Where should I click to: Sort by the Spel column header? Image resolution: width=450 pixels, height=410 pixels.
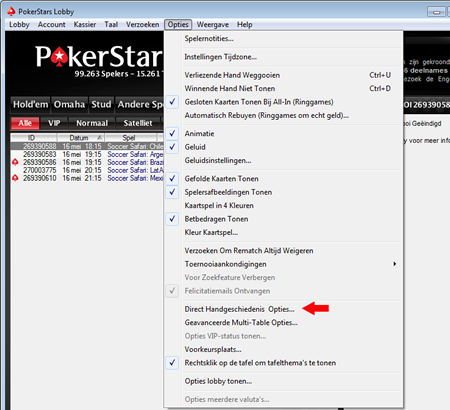click(x=131, y=138)
